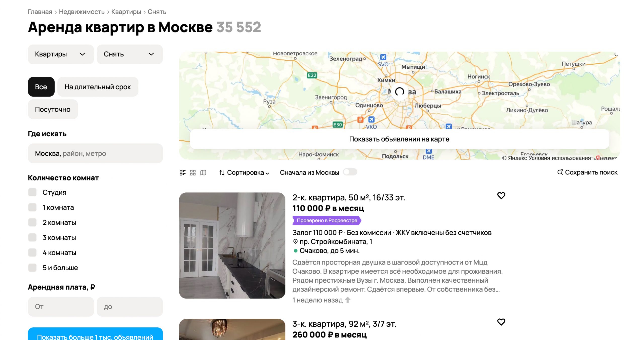Click Показать объявления на карте button
The width and height of the screenshot is (644, 340).
(x=399, y=139)
